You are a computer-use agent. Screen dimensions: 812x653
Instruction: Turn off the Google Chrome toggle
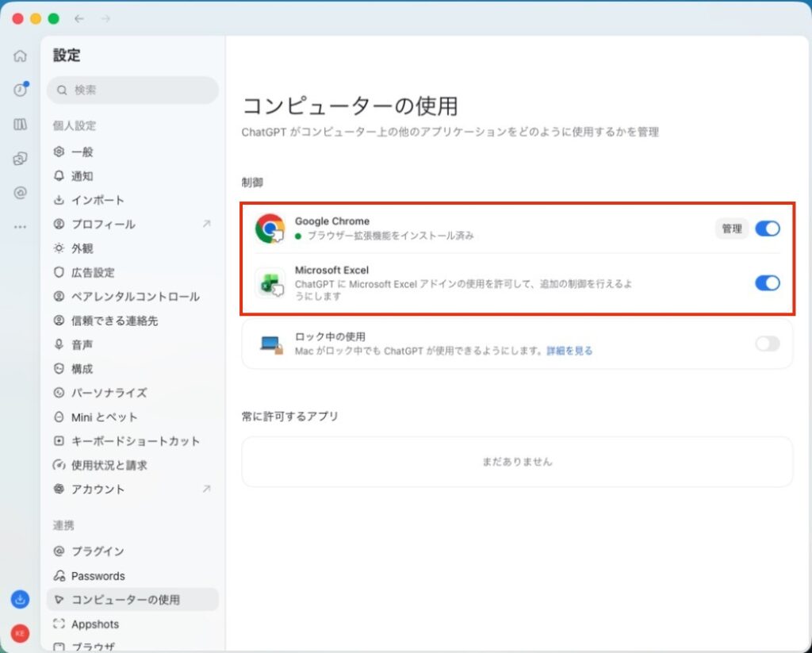click(767, 229)
